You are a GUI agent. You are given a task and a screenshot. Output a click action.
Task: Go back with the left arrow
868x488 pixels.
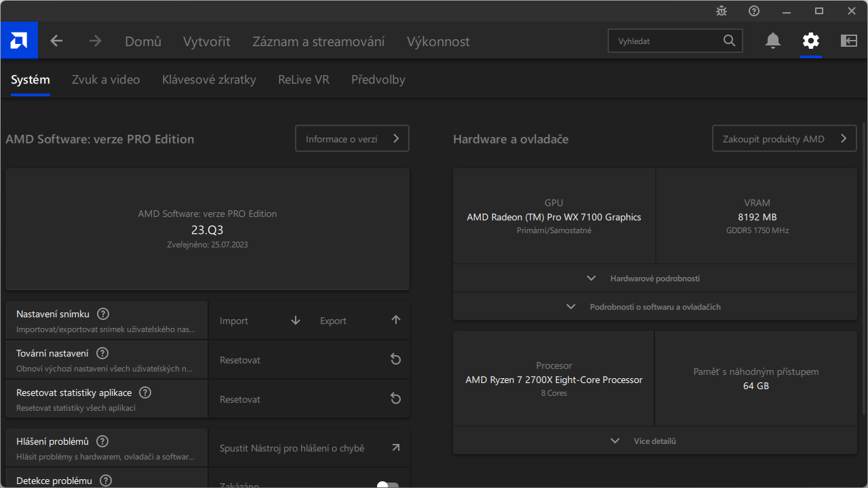click(56, 41)
